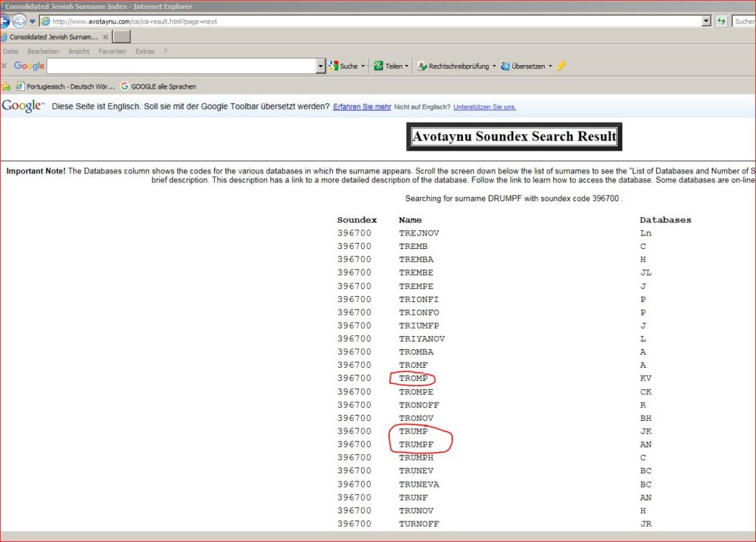Click the Google Toolbar Suche search button
The height and width of the screenshot is (542, 756).
point(343,66)
